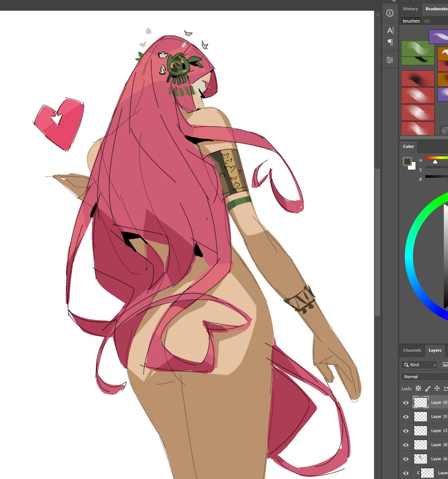The image size is (448, 479).
Task: Open the Kind layer filter dropdown
Action: tap(419, 365)
